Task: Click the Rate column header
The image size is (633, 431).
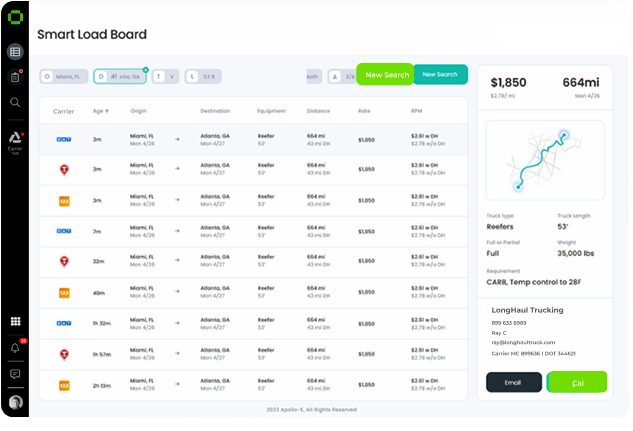Action: (x=364, y=111)
